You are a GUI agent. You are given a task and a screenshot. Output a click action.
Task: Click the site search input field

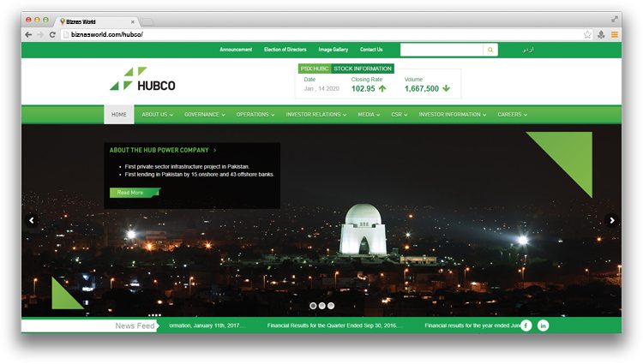[x=442, y=50]
